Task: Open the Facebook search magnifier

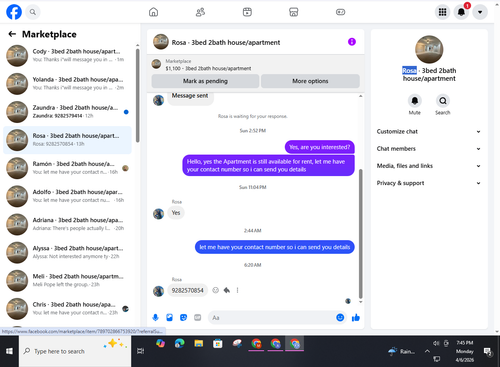Action: (x=32, y=12)
